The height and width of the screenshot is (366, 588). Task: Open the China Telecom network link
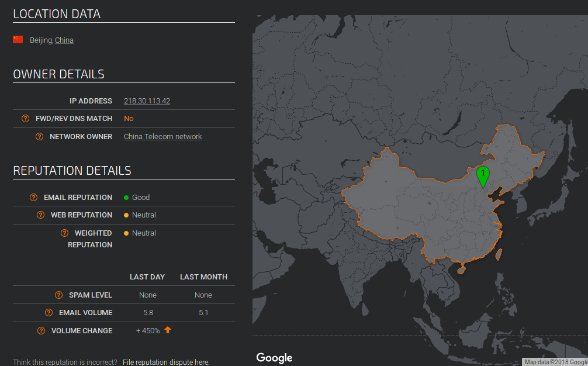(x=162, y=136)
